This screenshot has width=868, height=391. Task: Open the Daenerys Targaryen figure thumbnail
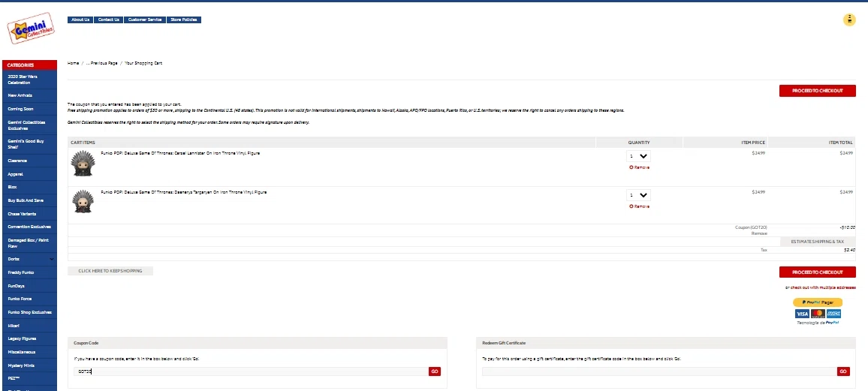(83, 201)
